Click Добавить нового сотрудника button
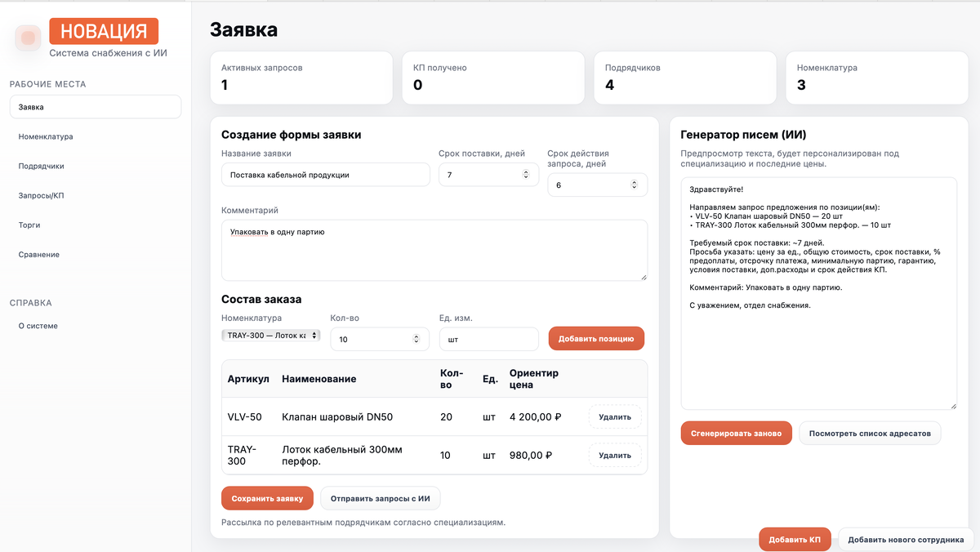The height and width of the screenshot is (552, 980). click(906, 540)
